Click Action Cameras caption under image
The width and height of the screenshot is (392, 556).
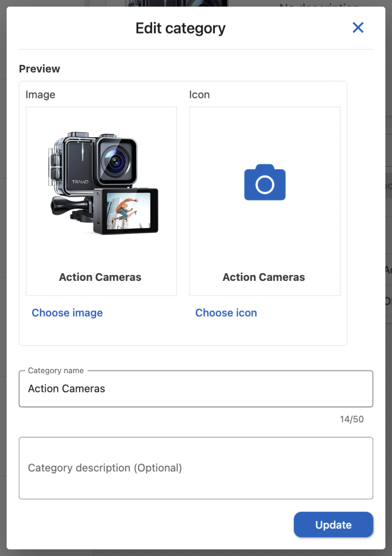click(100, 278)
